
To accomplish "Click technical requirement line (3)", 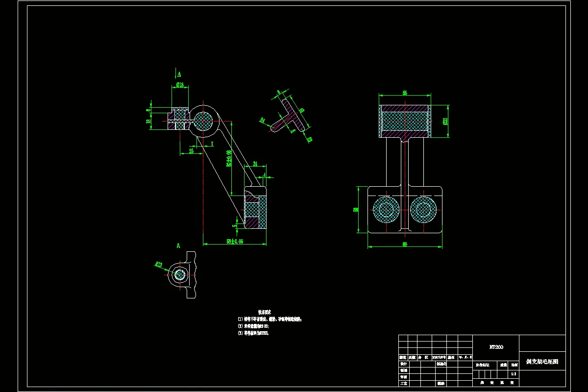I will coord(253,333).
